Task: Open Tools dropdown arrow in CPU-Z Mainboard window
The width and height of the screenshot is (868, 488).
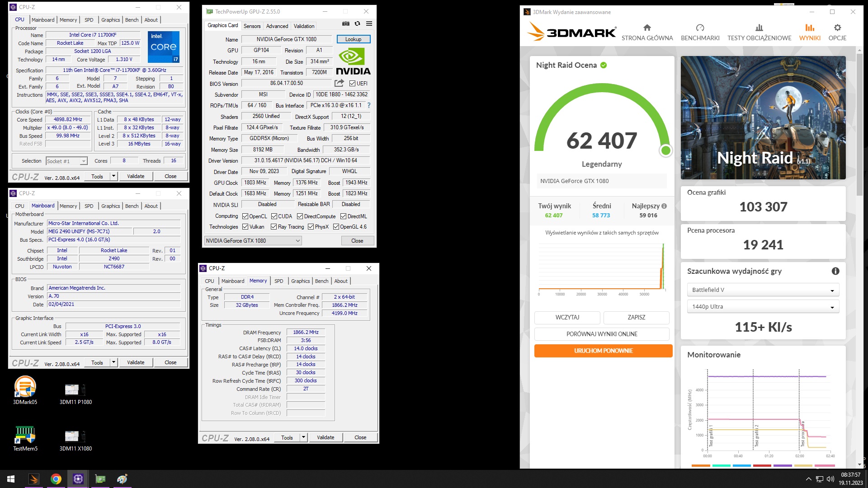Action: click(114, 362)
